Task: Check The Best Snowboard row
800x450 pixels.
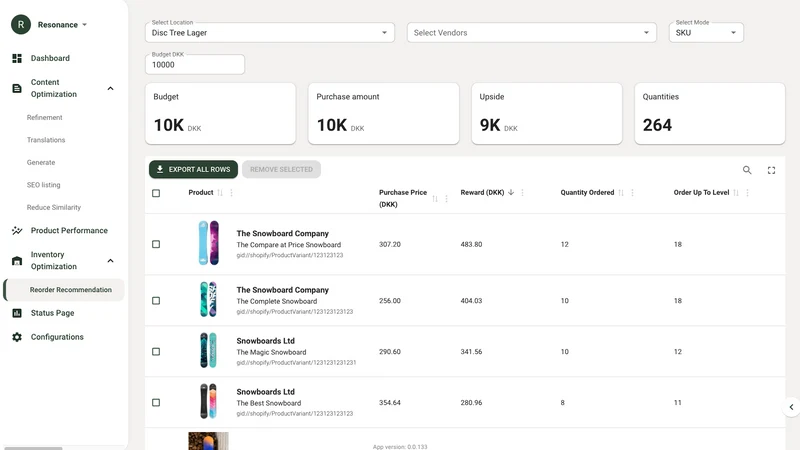Action: click(156, 403)
